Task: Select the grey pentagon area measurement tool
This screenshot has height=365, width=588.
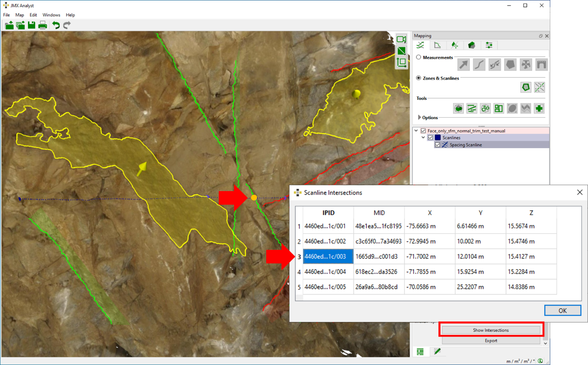Action: 510,64
